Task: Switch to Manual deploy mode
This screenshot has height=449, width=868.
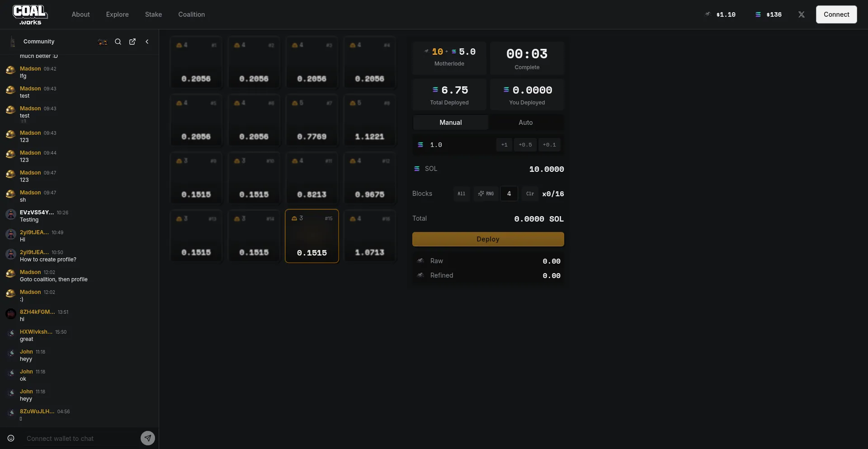Action: [450, 123]
